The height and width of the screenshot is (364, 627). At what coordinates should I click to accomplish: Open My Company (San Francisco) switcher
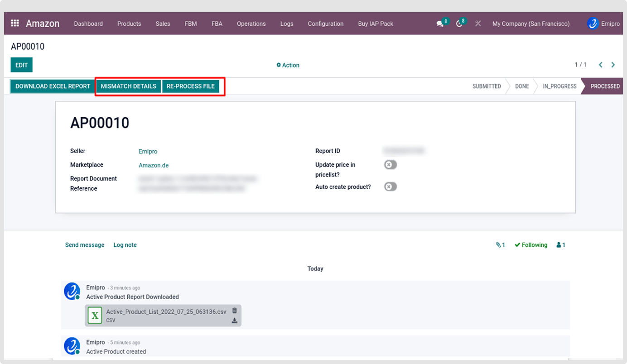pyautogui.click(x=531, y=24)
